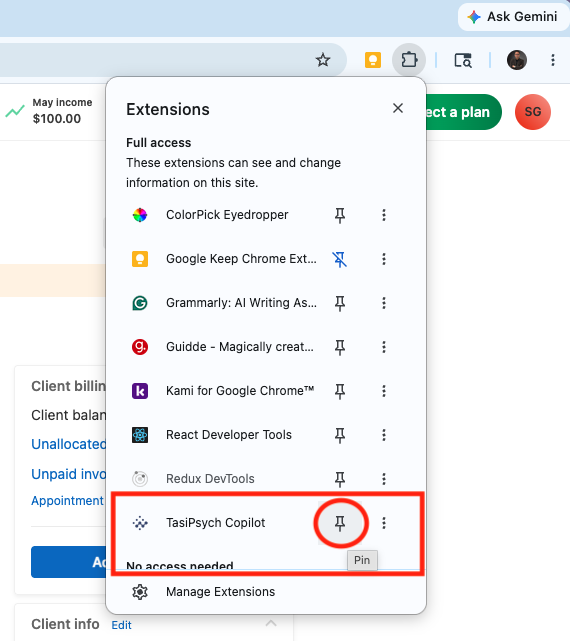Open the pinned Google Keep toolbar icon
Image resolution: width=570 pixels, height=641 pixels.
373,60
